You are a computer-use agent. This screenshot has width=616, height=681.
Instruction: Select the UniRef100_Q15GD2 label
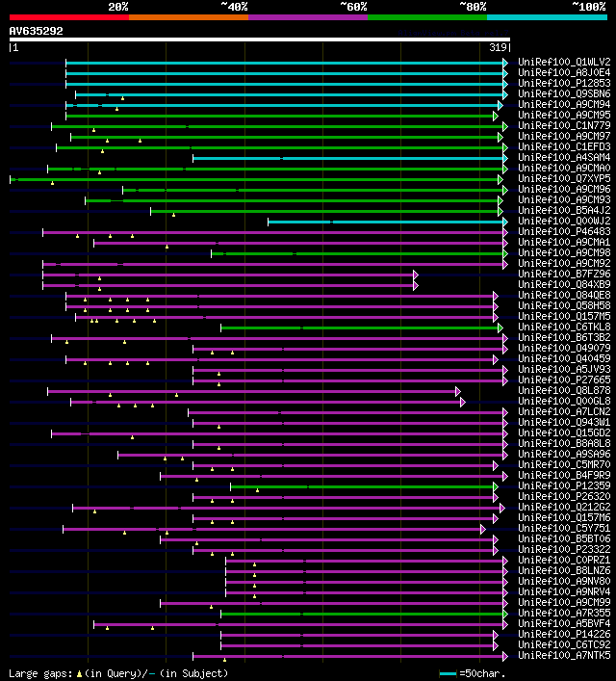[564, 433]
